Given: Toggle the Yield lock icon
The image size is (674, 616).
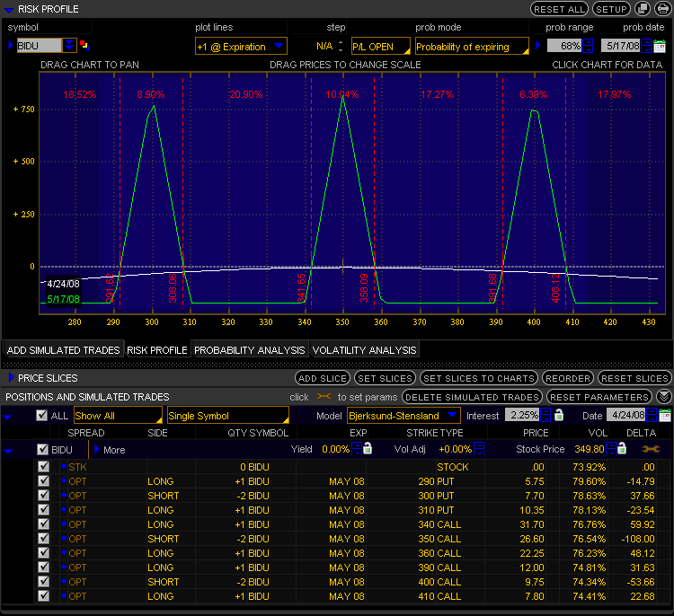Looking at the screenshot, I should click(x=368, y=448).
